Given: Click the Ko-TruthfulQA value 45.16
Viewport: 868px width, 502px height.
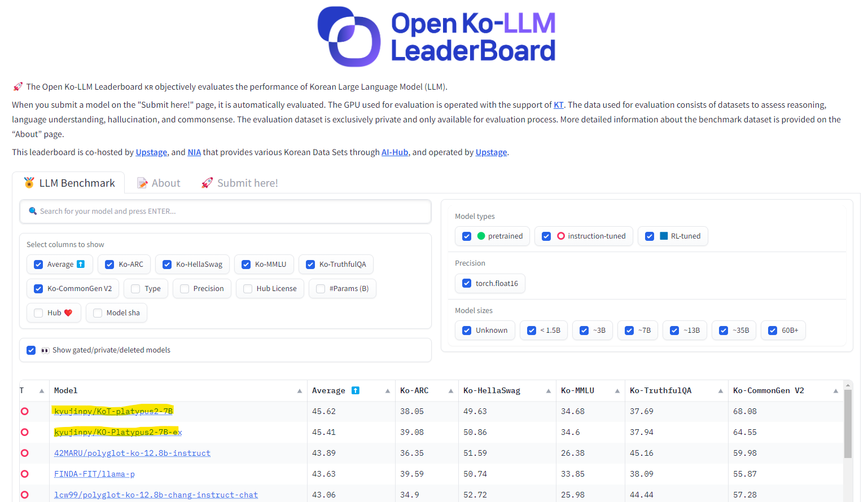Looking at the screenshot, I should pos(642,453).
